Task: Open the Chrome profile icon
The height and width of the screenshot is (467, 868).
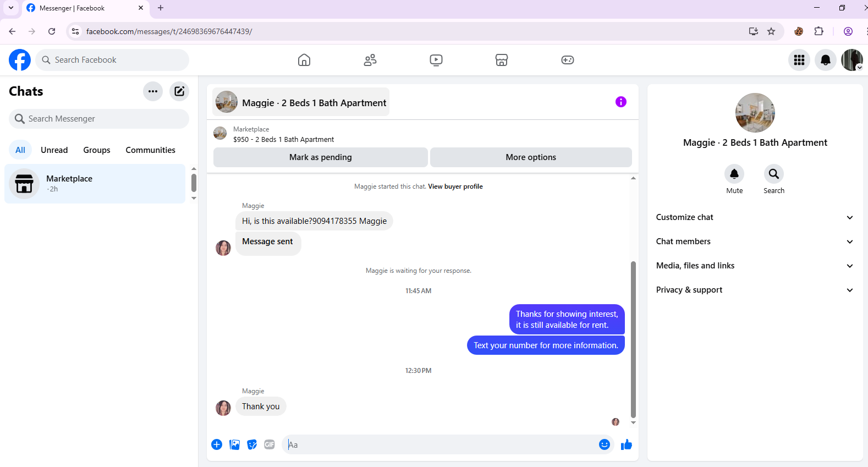Action: (848, 31)
